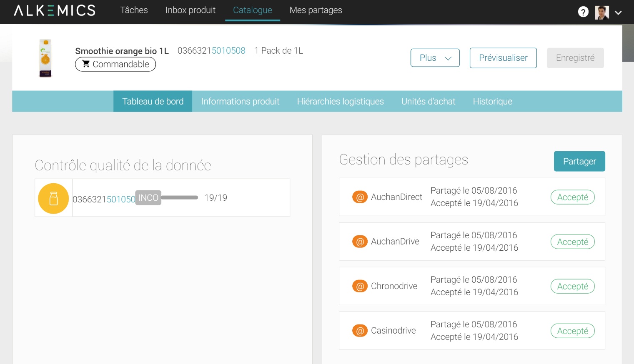Click the AuchanDirect retailer name

pos(396,197)
